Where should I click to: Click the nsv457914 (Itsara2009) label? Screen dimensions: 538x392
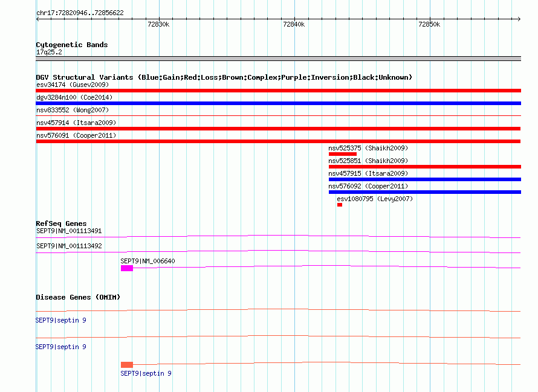coord(76,123)
